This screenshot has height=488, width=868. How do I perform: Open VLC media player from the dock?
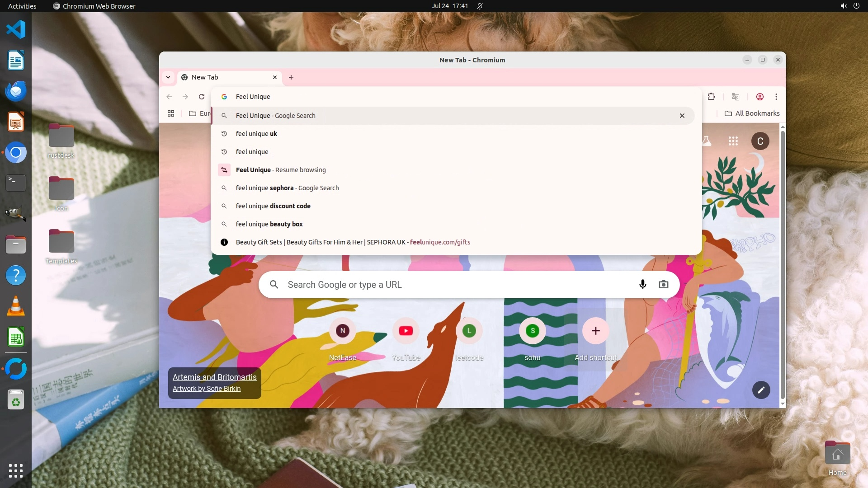click(x=16, y=306)
